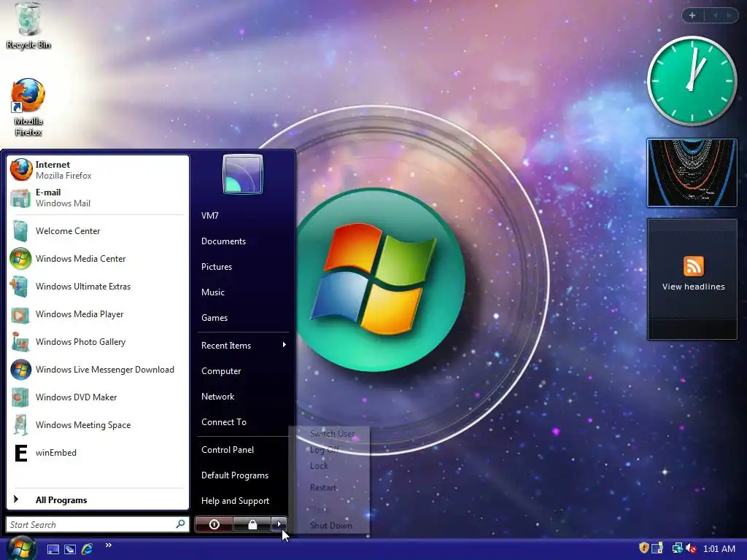Open Windows Meeting Space

click(98, 425)
